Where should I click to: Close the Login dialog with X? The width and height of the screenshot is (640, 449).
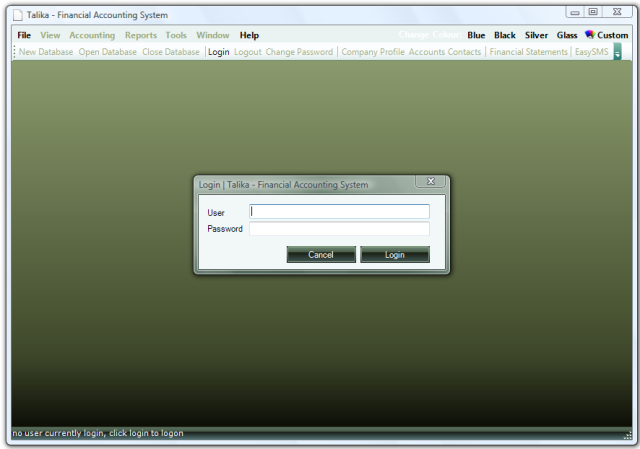click(x=429, y=182)
